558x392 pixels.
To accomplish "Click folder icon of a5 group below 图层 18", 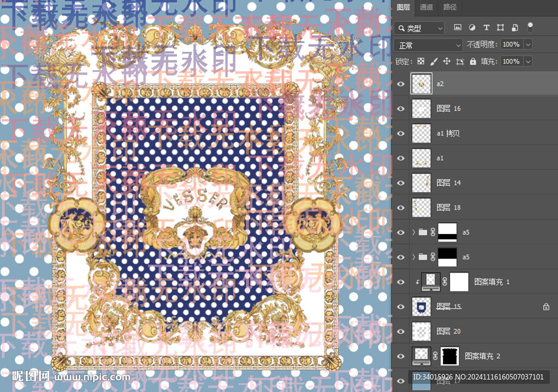I will (x=423, y=232).
